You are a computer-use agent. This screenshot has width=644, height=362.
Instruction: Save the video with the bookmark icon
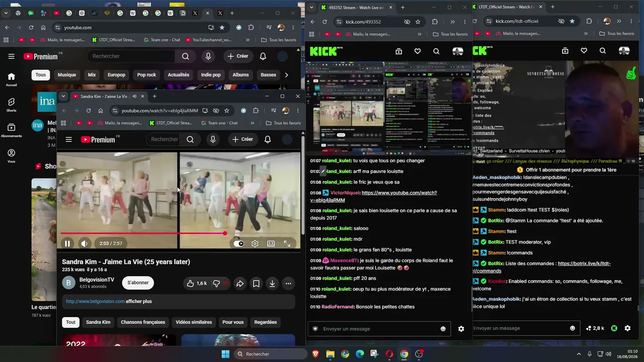click(x=256, y=284)
